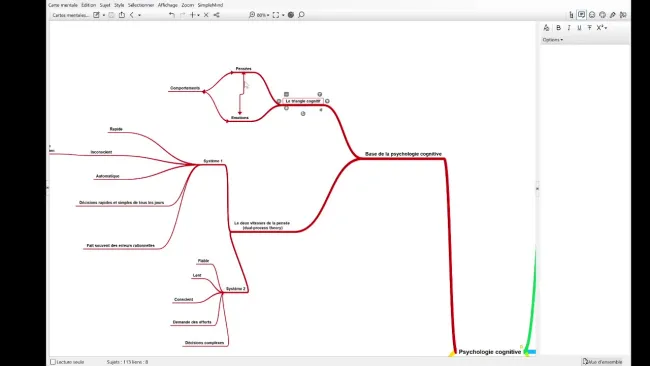Click the Vue d'ensemble button
Viewport: 650px width, 366px height.
click(602, 362)
